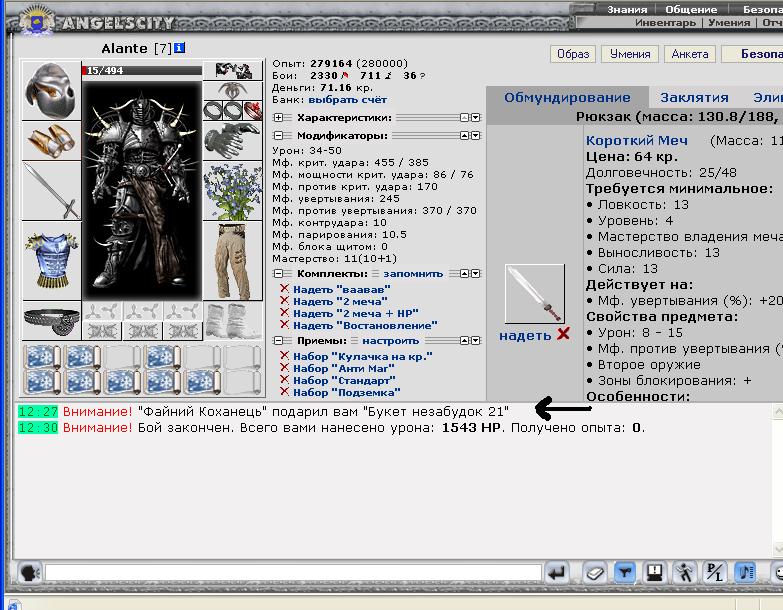Select the equipped silver helmet slot

click(51, 90)
